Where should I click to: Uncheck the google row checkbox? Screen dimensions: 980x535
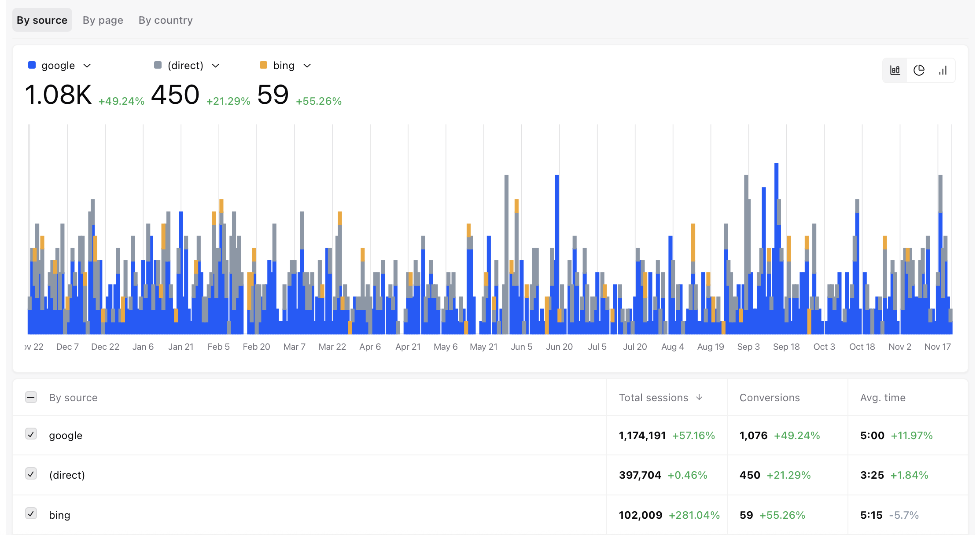coord(31,434)
